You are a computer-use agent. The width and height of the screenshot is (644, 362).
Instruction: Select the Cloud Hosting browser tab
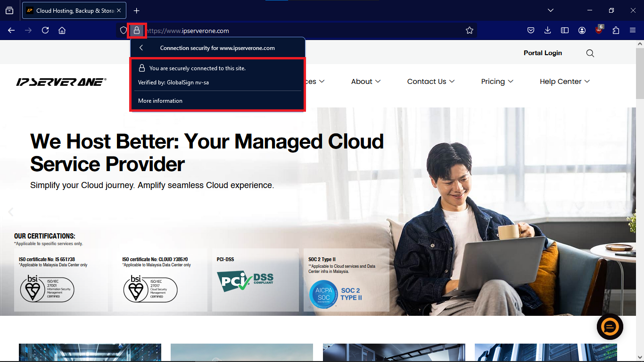73,10
